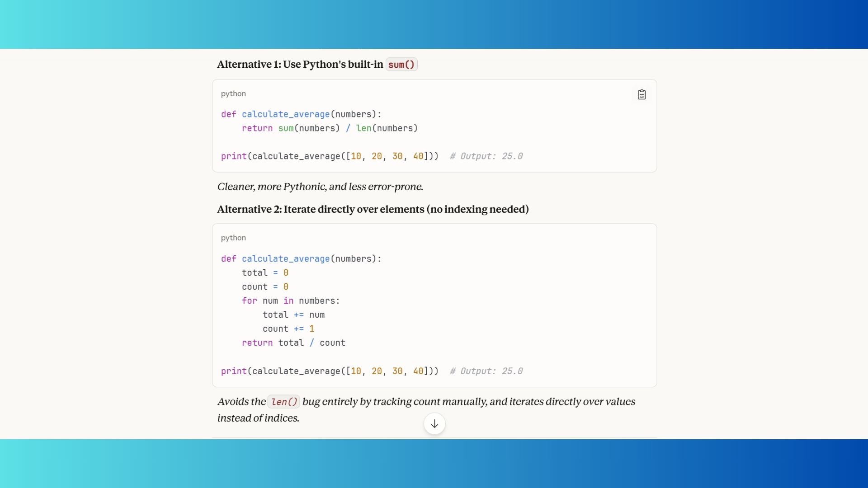
Task: Click the print call in second block
Action: pos(329,371)
